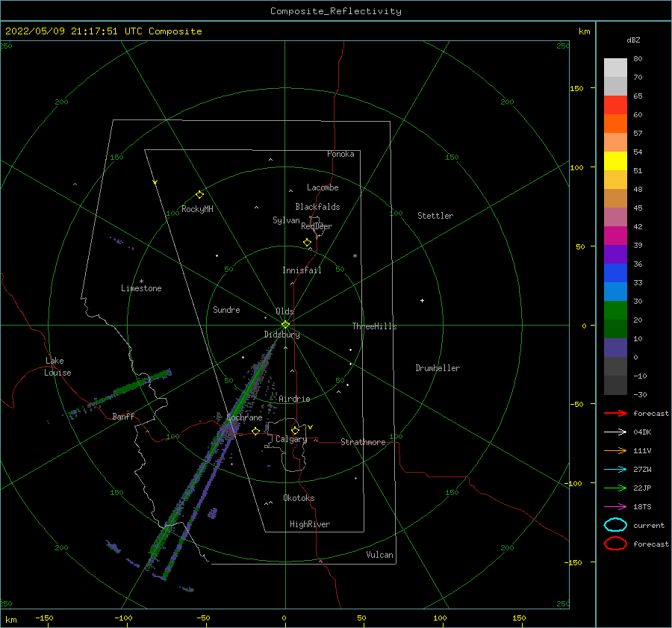Screen dimensions: 672x628
Task: Click the white plus marker north of Drumheller
Action: click(x=422, y=300)
